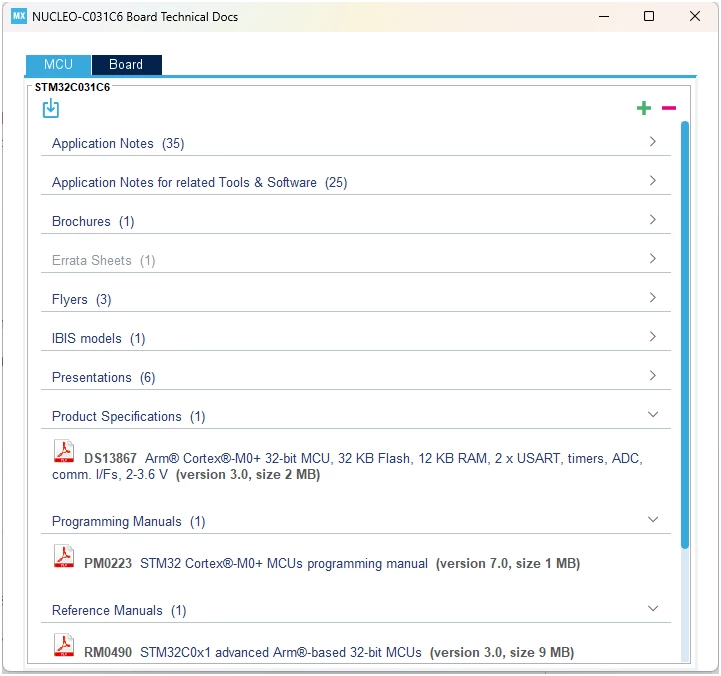Expand the IBIS models (1) chevron
This screenshot has height=676, width=721.
tap(652, 337)
